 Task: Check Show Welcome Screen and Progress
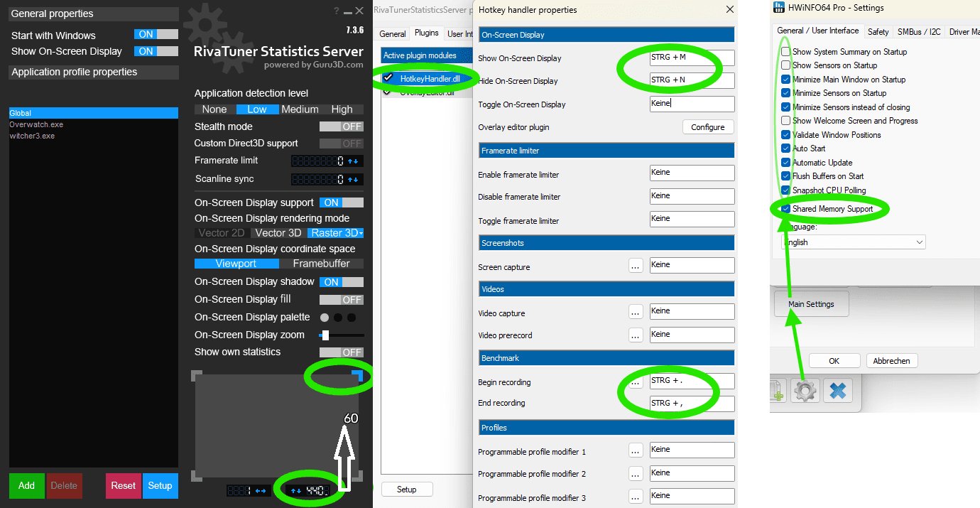pos(785,121)
